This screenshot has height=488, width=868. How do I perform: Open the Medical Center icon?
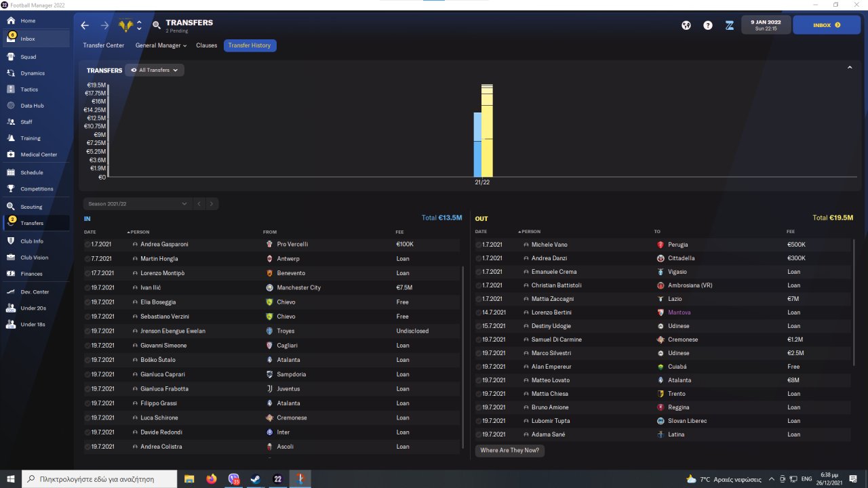click(11, 155)
